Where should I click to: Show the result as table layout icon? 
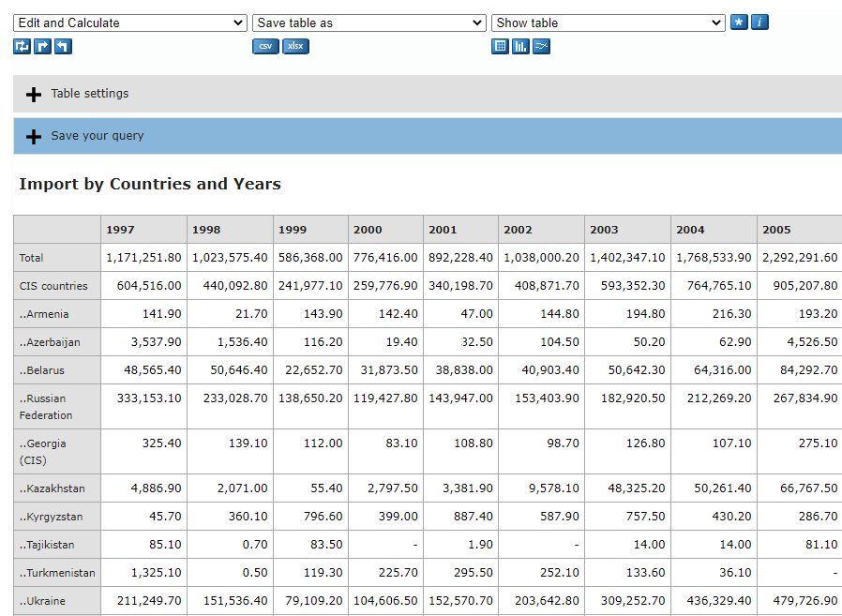click(500, 47)
